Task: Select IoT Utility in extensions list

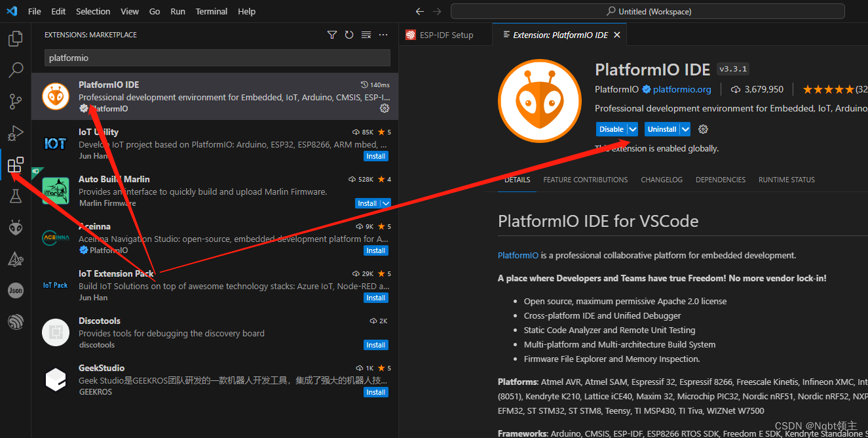Action: 215,144
